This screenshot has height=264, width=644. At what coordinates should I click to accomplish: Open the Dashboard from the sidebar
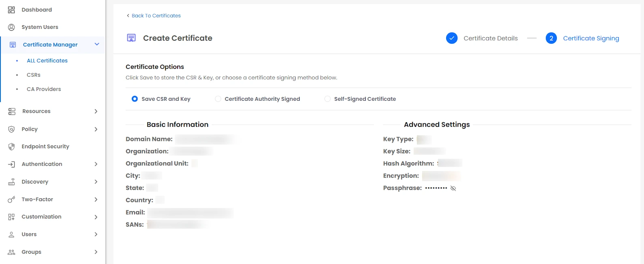[11, 9]
